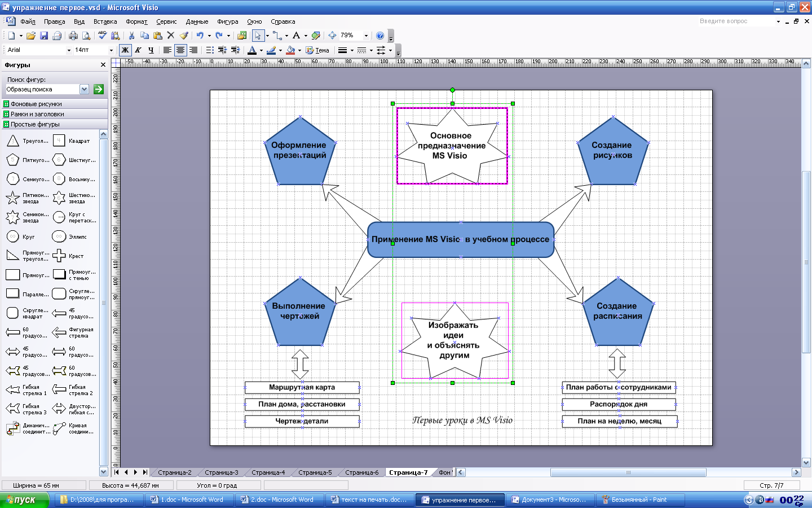
Task: Switch to the Страница-2 page tab
Action: [x=175, y=472]
